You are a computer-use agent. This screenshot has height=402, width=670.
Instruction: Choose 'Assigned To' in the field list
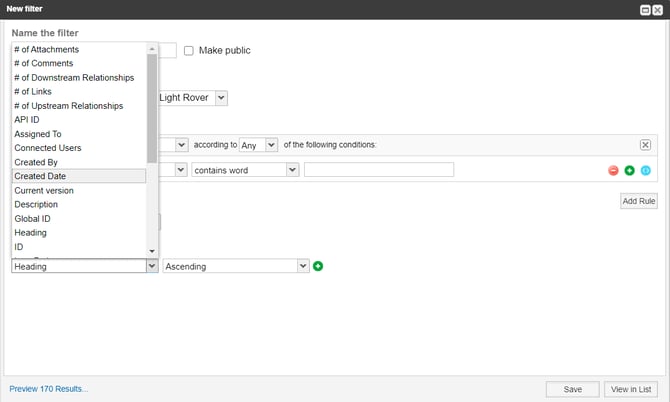click(x=78, y=134)
